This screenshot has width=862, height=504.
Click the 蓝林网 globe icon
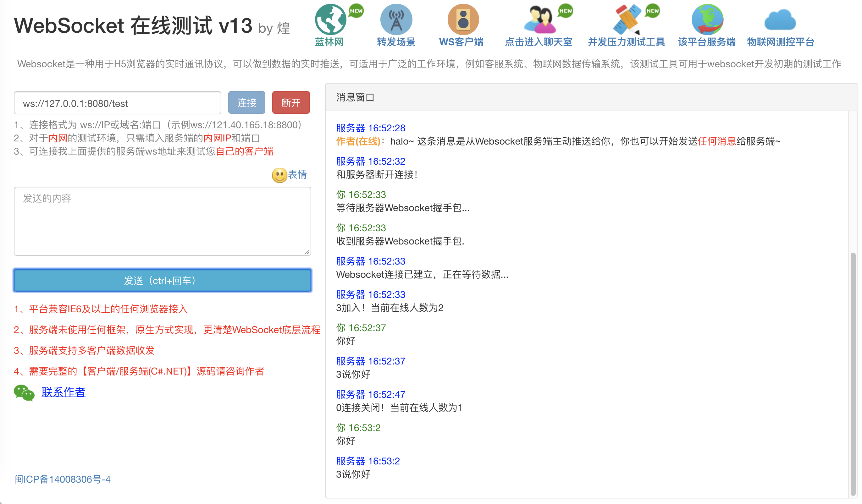click(330, 19)
